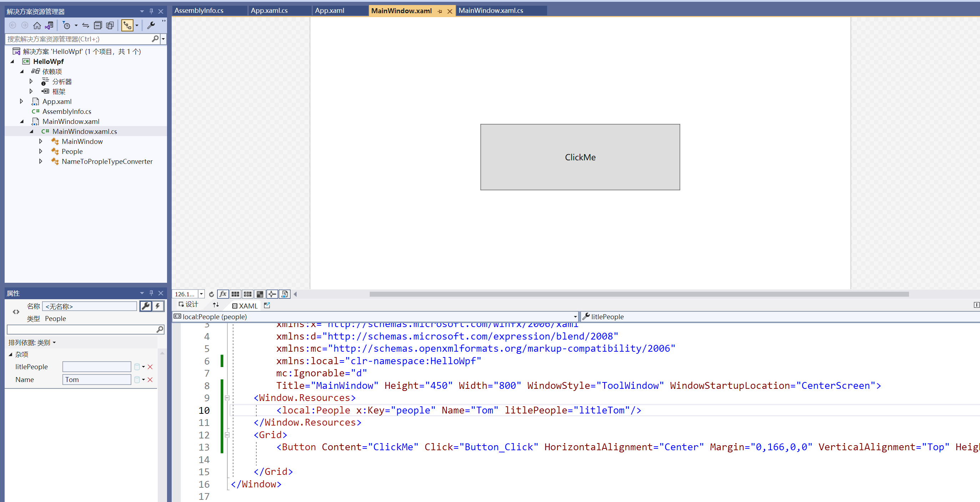Collapse the 依赖项 node
Image resolution: width=980 pixels, height=502 pixels.
(22, 71)
